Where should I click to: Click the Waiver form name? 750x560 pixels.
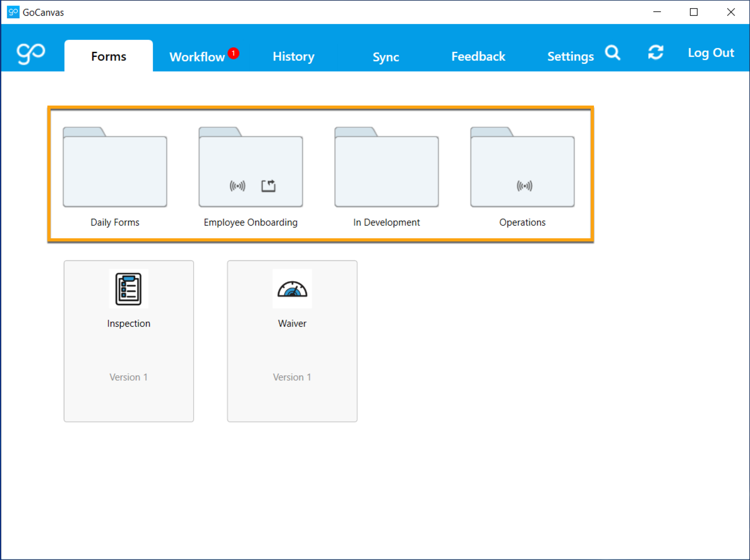[292, 323]
